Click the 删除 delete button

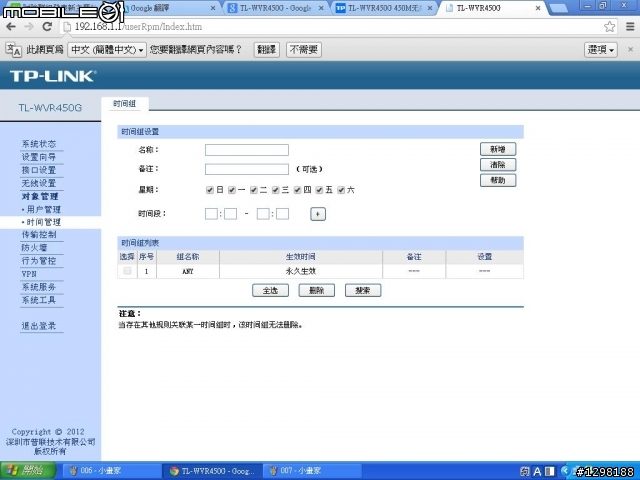click(317, 291)
